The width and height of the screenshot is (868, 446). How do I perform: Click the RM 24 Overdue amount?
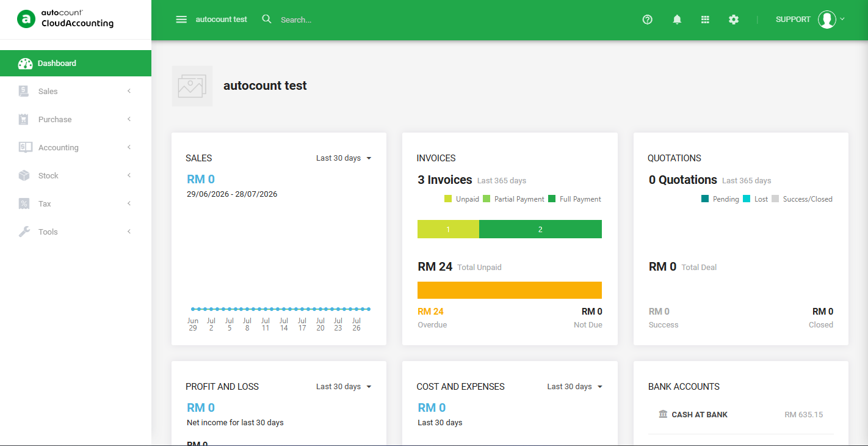click(431, 312)
